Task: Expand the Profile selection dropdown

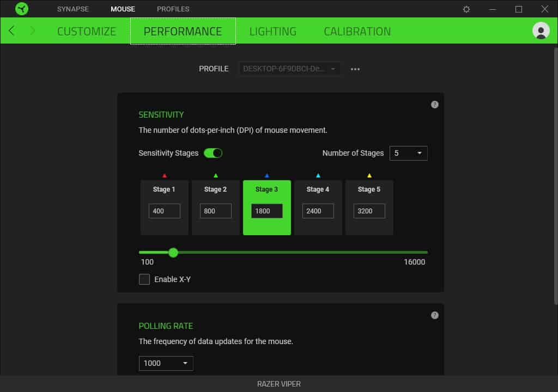Action: pyautogui.click(x=289, y=69)
